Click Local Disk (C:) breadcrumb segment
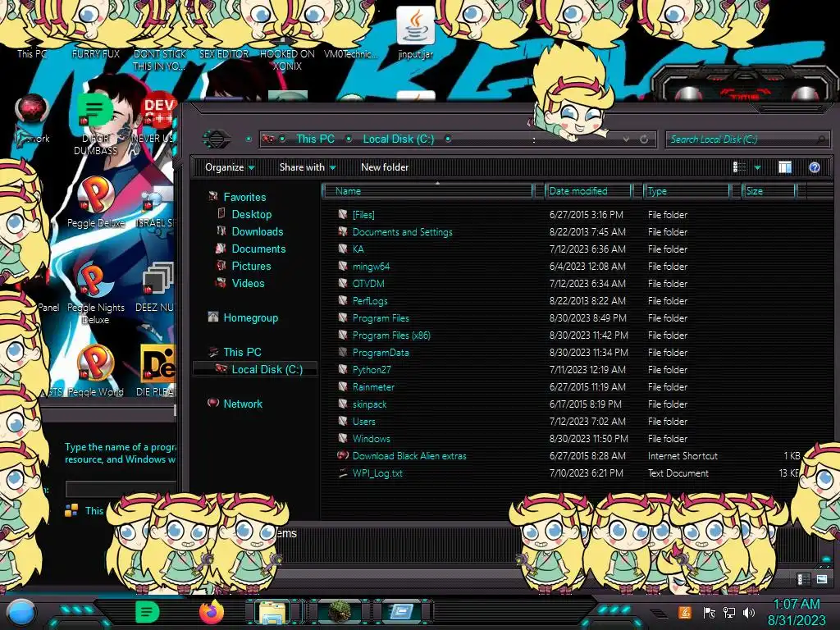The width and height of the screenshot is (840, 630). (x=399, y=139)
